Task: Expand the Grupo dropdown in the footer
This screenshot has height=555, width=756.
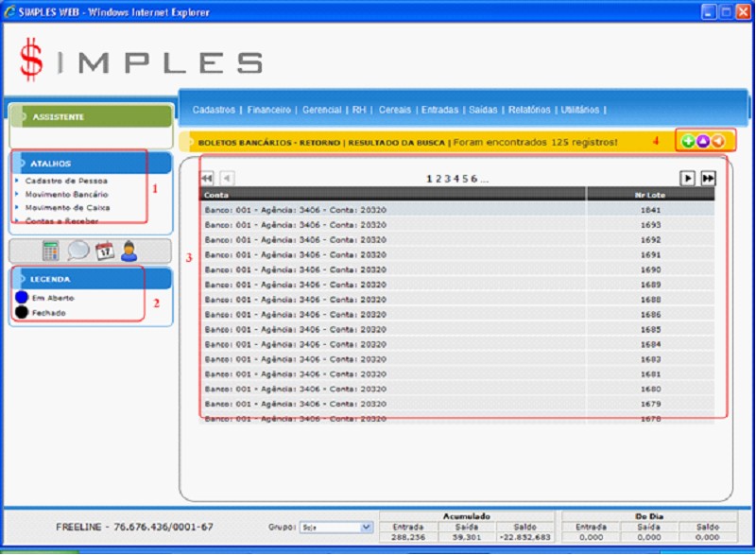Action: [367, 528]
